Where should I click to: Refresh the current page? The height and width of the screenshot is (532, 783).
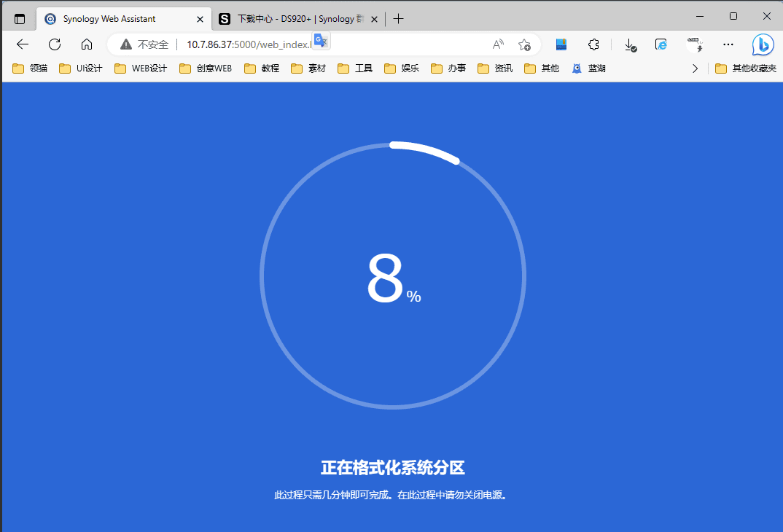pyautogui.click(x=55, y=44)
